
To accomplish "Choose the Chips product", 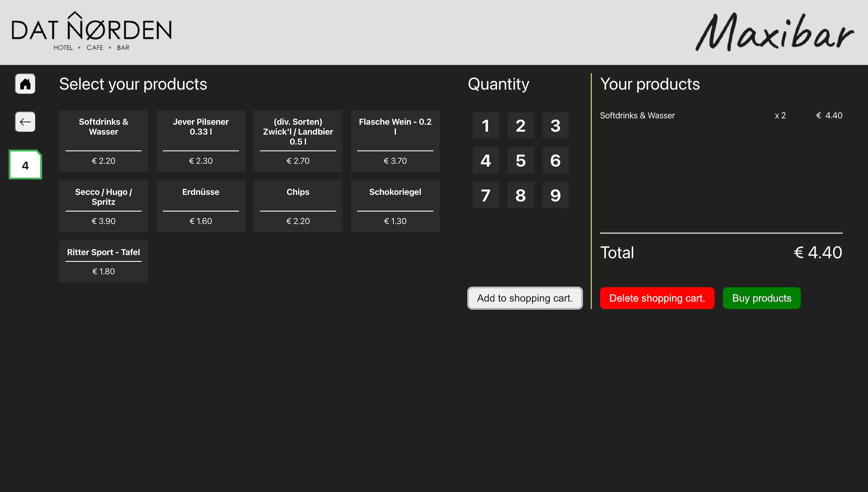I will [298, 206].
